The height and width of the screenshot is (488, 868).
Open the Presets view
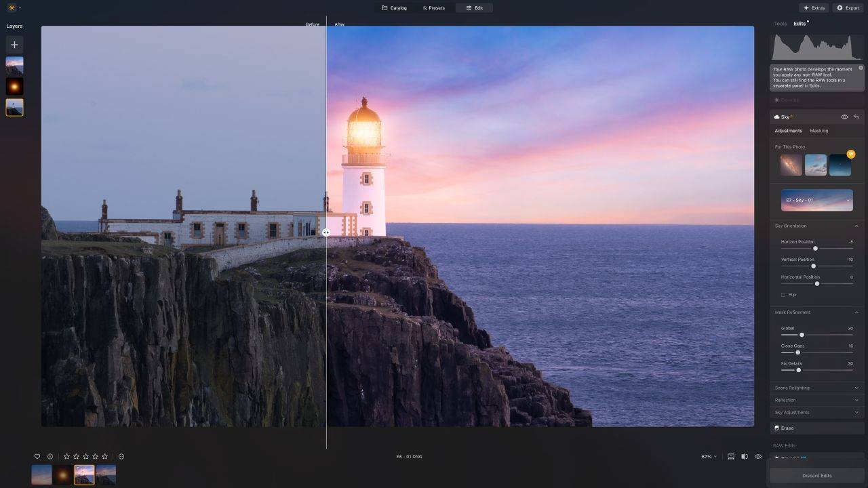[x=433, y=7]
